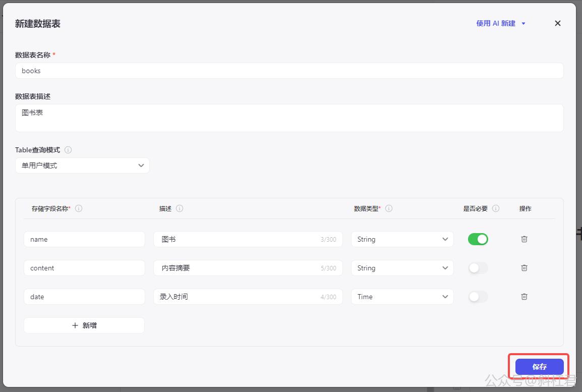Show info icon next to 描述
The height and width of the screenshot is (392, 582).
coord(179,208)
